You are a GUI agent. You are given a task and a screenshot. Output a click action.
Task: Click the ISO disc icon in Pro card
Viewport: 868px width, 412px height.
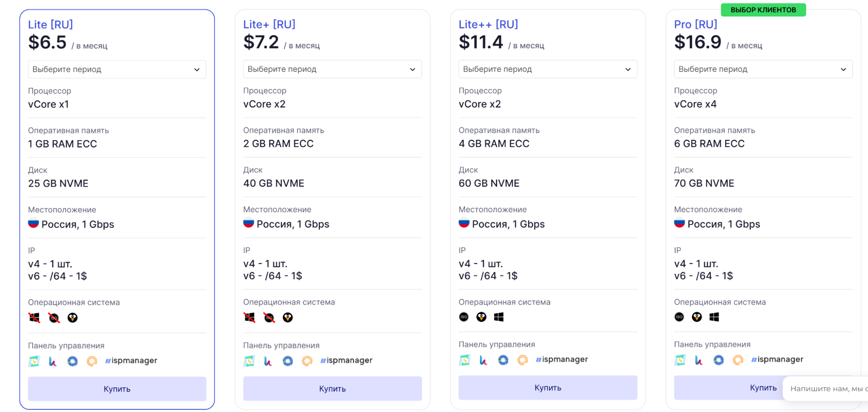coord(679,317)
